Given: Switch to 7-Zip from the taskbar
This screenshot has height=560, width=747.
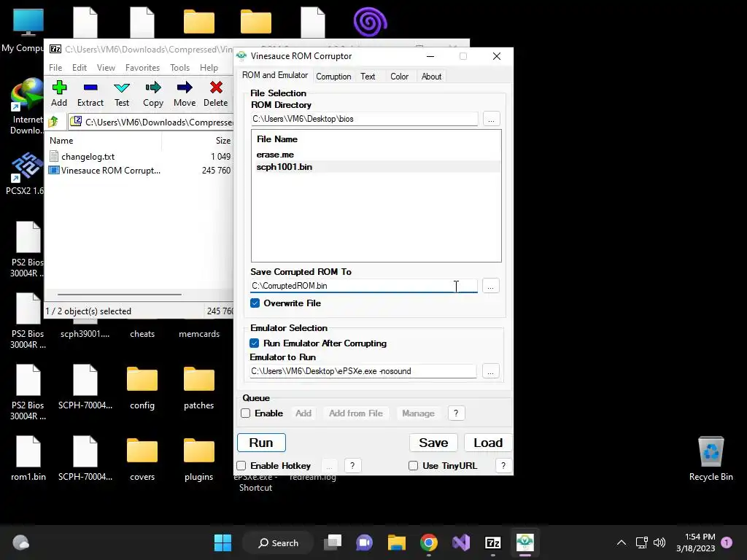Looking at the screenshot, I should (492, 542).
